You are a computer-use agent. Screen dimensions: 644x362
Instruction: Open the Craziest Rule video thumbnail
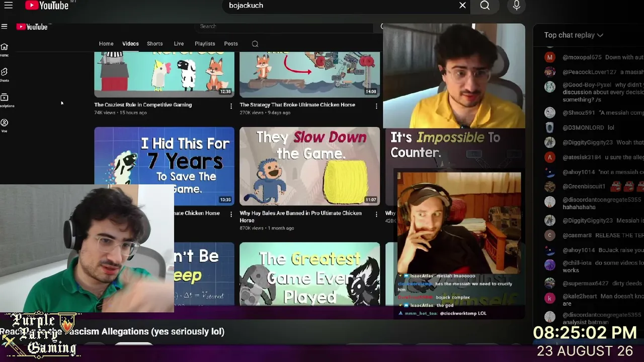pyautogui.click(x=164, y=74)
